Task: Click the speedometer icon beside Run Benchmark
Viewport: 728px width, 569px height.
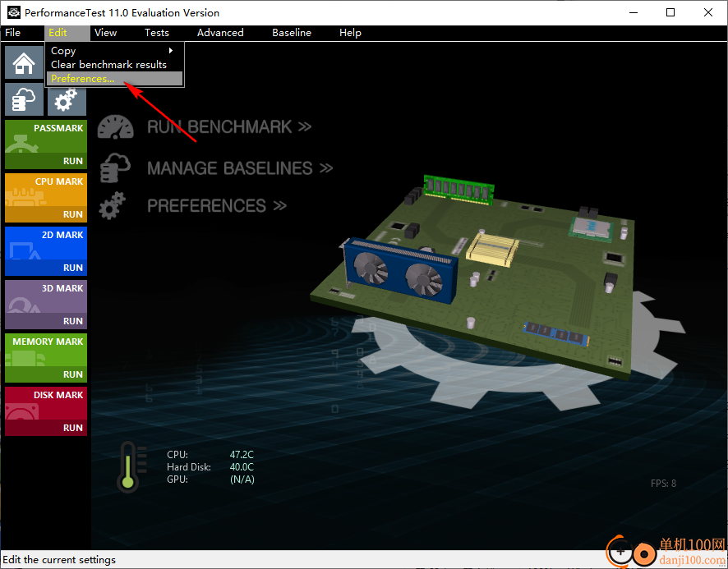Action: (x=116, y=126)
